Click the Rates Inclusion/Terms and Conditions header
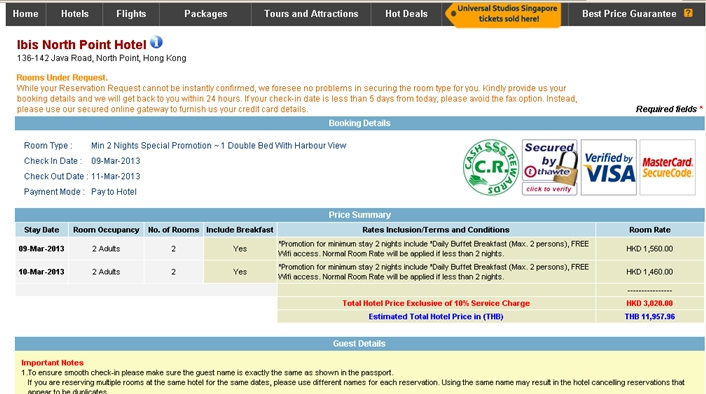Viewport: 706px width, 394px height. [436, 230]
